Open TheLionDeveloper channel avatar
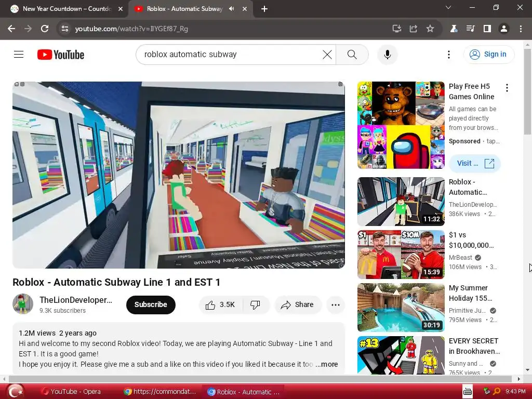Screen dimensions: 532x399 point(23,304)
